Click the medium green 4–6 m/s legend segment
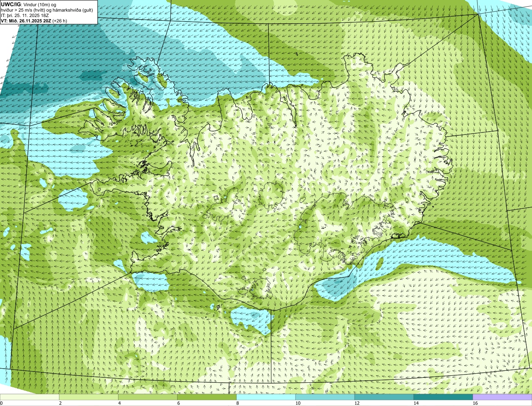 tap(148, 397)
